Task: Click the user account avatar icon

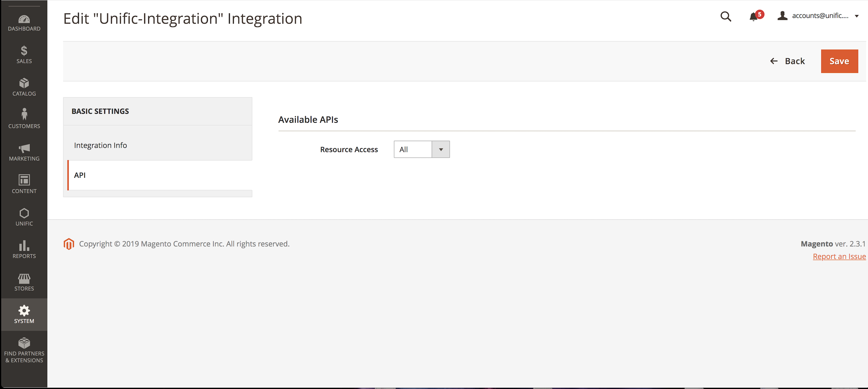Action: click(x=782, y=15)
